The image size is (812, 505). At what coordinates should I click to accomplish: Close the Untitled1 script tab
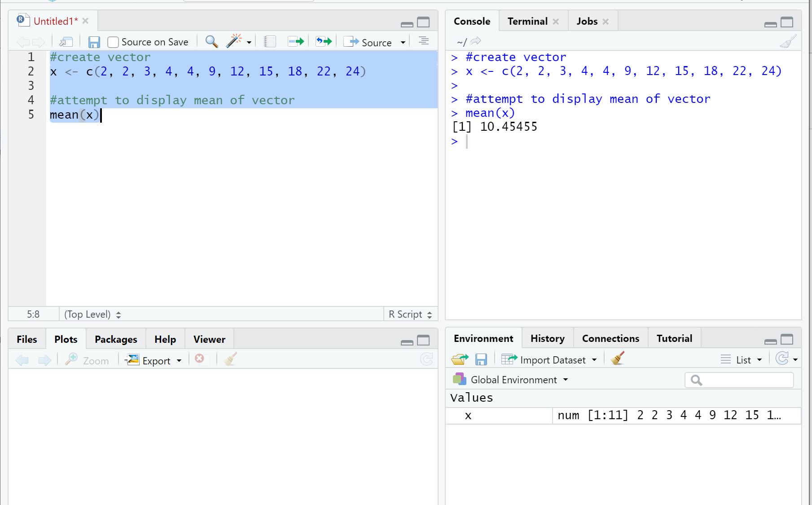coord(85,21)
